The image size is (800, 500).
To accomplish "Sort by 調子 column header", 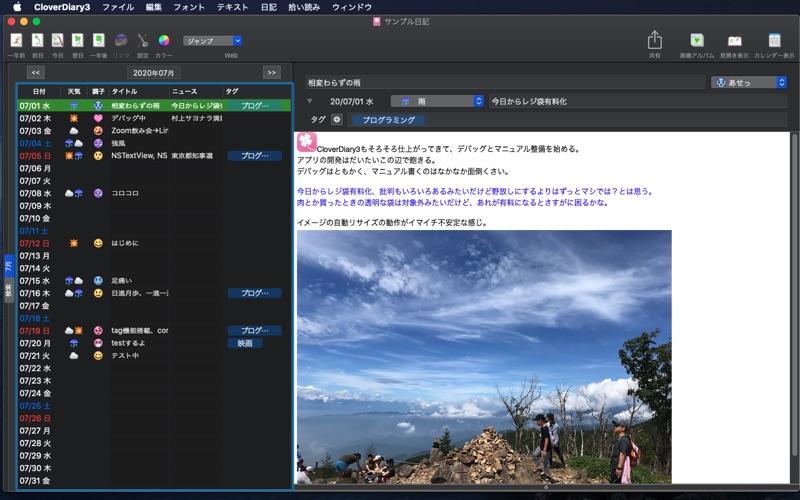I will [x=98, y=91].
